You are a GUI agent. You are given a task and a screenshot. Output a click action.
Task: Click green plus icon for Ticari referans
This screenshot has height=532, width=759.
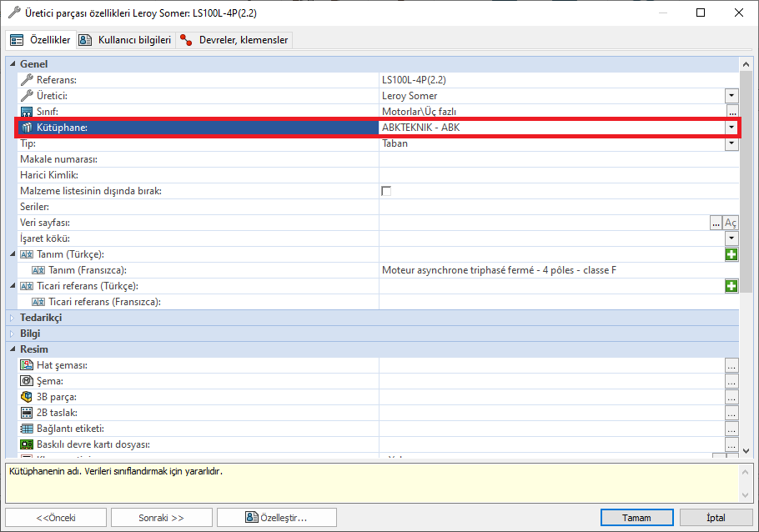(x=731, y=286)
